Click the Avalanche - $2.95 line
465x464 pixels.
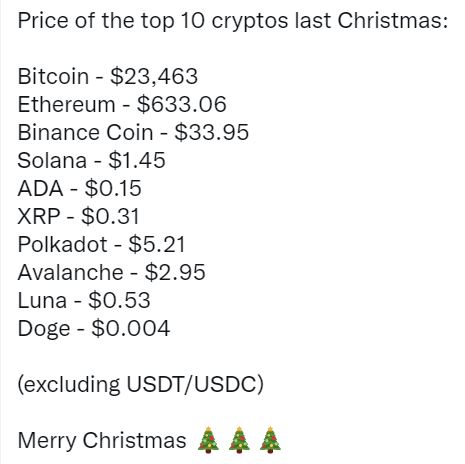pyautogui.click(x=111, y=272)
